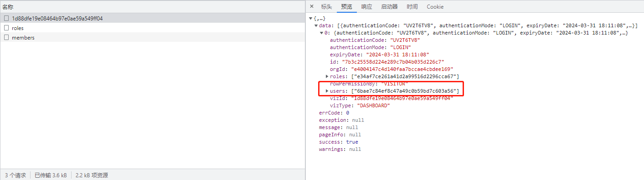
Task: Click the warnings: null line
Action: 340,149
